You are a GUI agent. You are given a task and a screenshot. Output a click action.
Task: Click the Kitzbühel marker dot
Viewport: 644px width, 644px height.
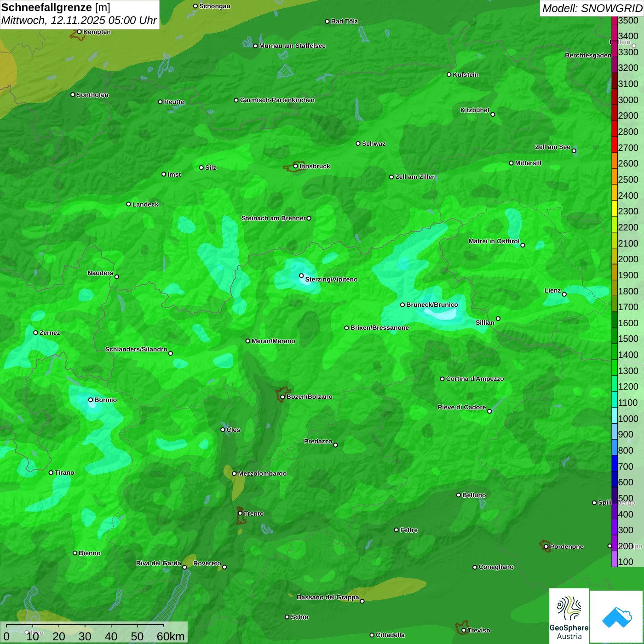(493, 114)
